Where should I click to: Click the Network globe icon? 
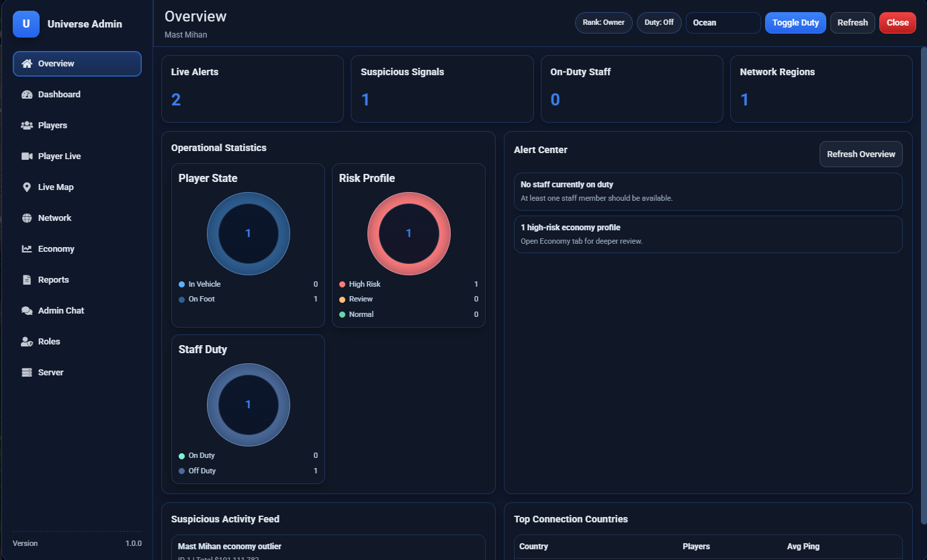27,218
